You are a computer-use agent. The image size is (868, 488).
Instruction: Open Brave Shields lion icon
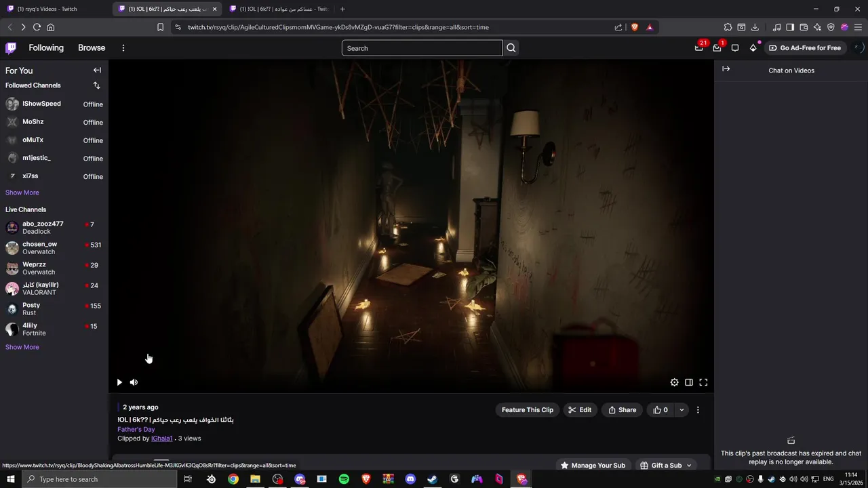click(635, 27)
